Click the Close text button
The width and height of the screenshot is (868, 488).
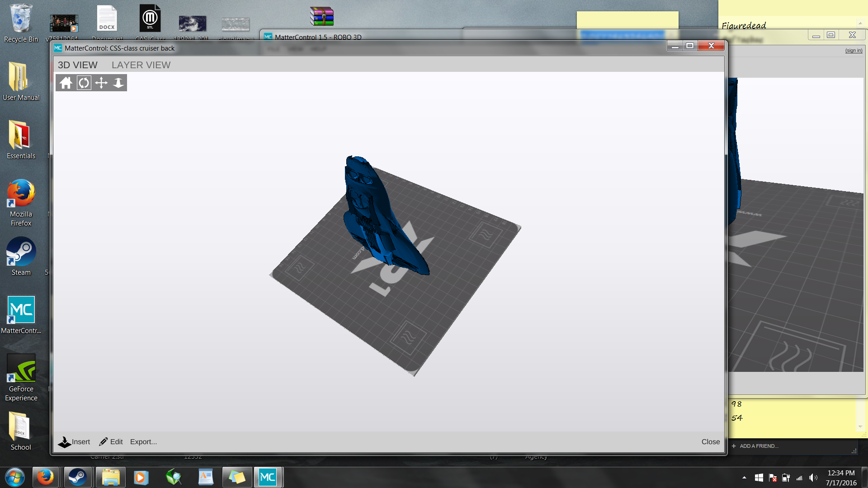tap(711, 442)
